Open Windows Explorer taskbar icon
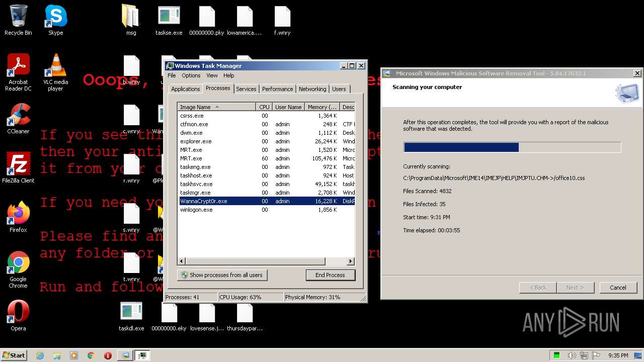644x362 pixels. 57,355
